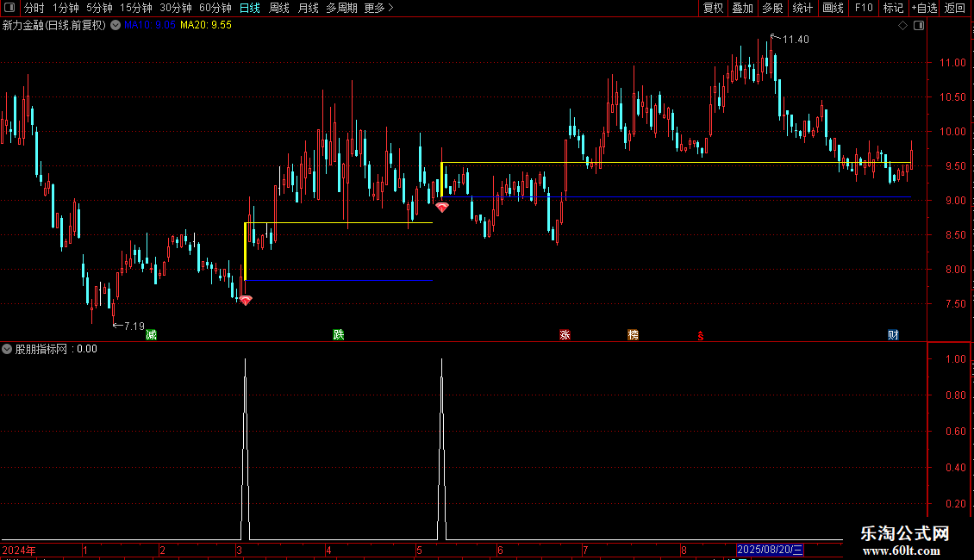Open 多周期 multi-period view
This screenshot has width=974, height=560.
tap(341, 8)
